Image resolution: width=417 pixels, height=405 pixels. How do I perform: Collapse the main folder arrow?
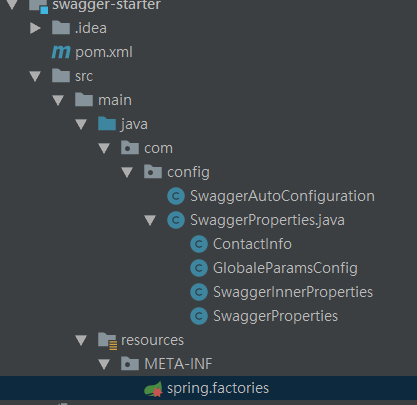point(58,100)
